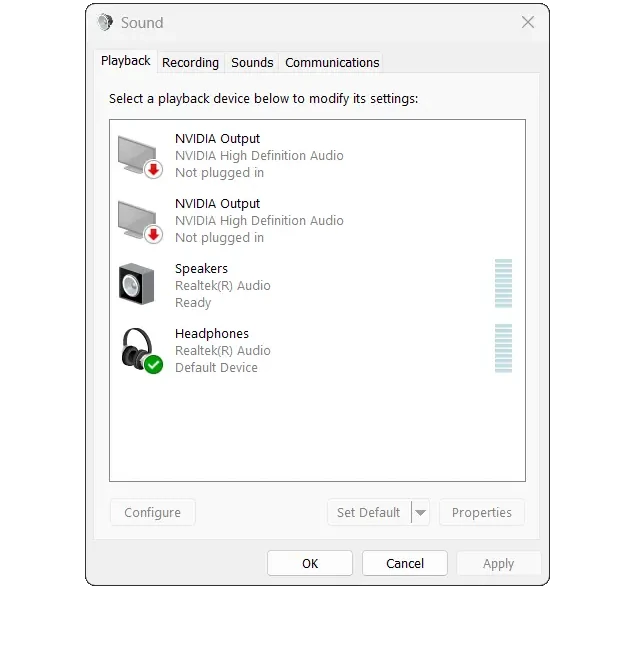Click the Speakers volume level meter

pos(503,284)
